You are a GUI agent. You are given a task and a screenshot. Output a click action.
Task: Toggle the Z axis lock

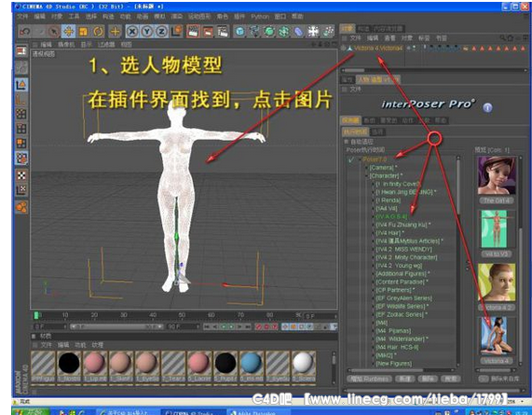coord(162,32)
